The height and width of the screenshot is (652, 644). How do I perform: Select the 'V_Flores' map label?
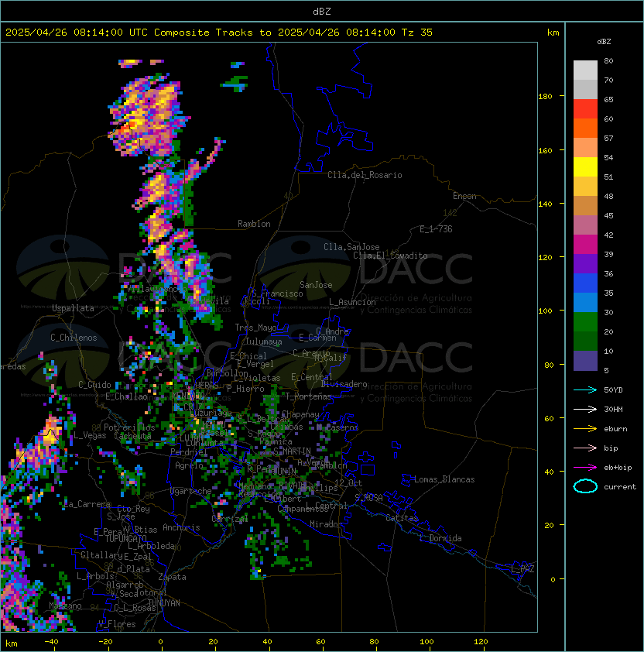(x=117, y=625)
